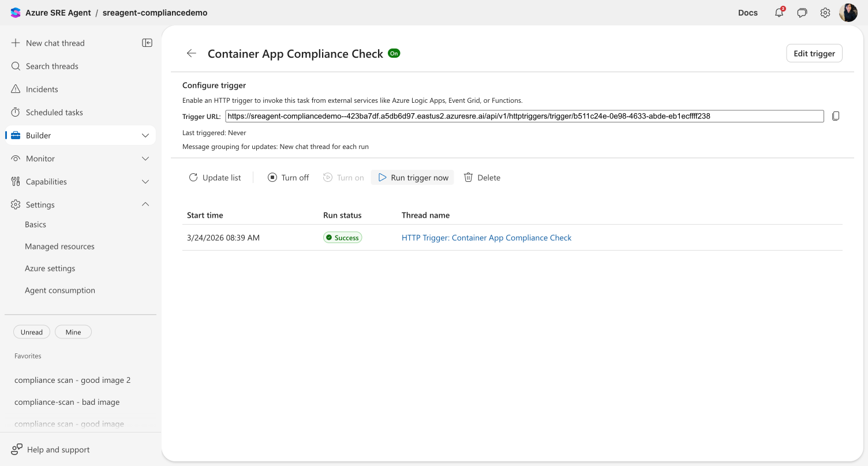Click the Azure SRE Agent logo icon
The image size is (868, 466).
pos(16,13)
